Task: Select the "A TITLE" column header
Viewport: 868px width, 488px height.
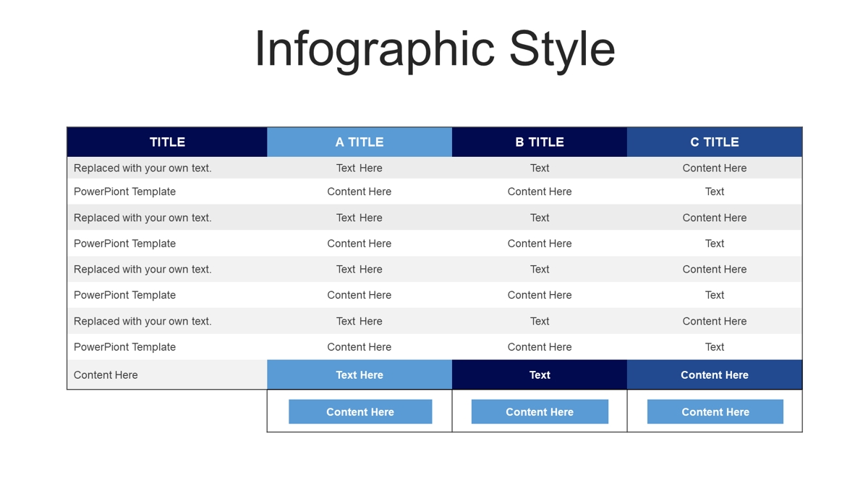Action: tap(359, 142)
